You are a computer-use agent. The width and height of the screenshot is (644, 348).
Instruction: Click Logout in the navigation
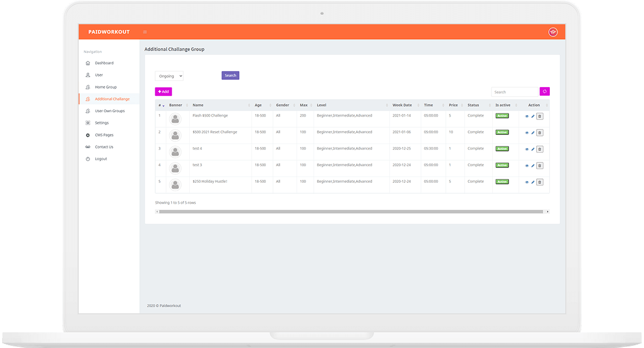[101, 159]
